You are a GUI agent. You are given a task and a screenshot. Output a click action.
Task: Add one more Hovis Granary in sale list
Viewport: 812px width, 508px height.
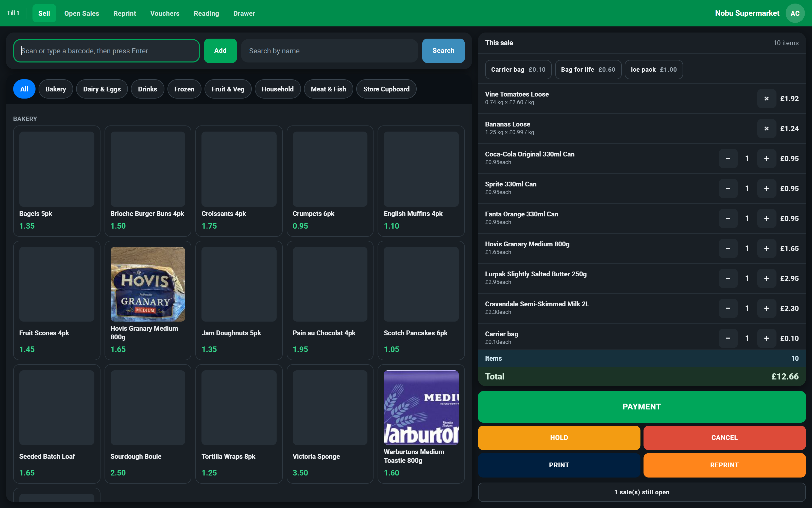click(x=766, y=248)
